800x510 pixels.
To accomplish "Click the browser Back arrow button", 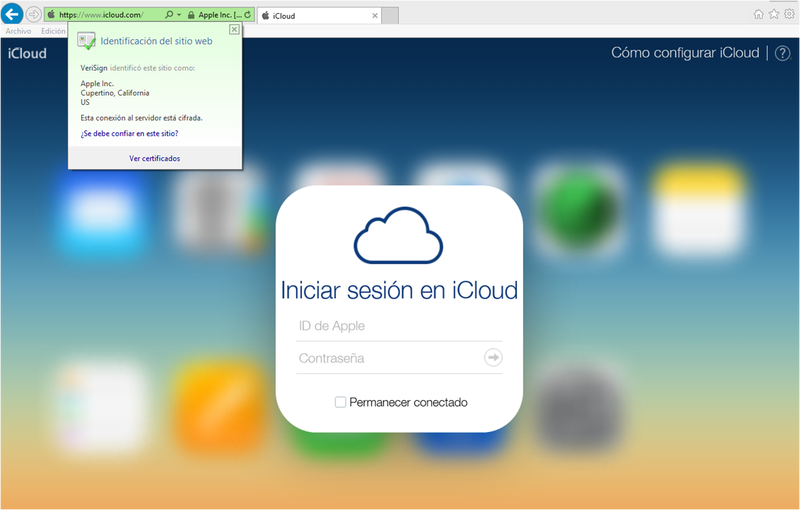I will [12, 14].
